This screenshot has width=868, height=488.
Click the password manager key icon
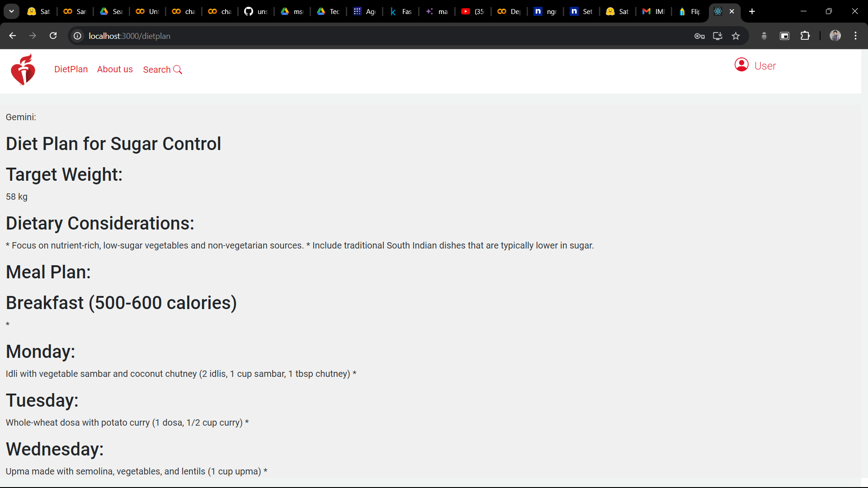pos(699,36)
